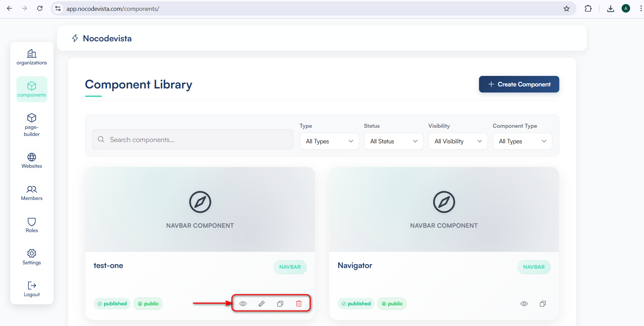Screen dimensions: 644x326
Task: Open the Type filter dropdown
Action: [329, 141]
